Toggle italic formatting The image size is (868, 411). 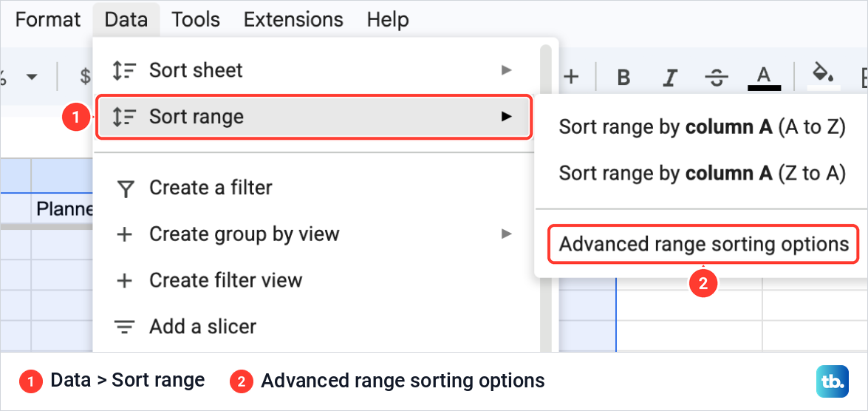point(671,78)
